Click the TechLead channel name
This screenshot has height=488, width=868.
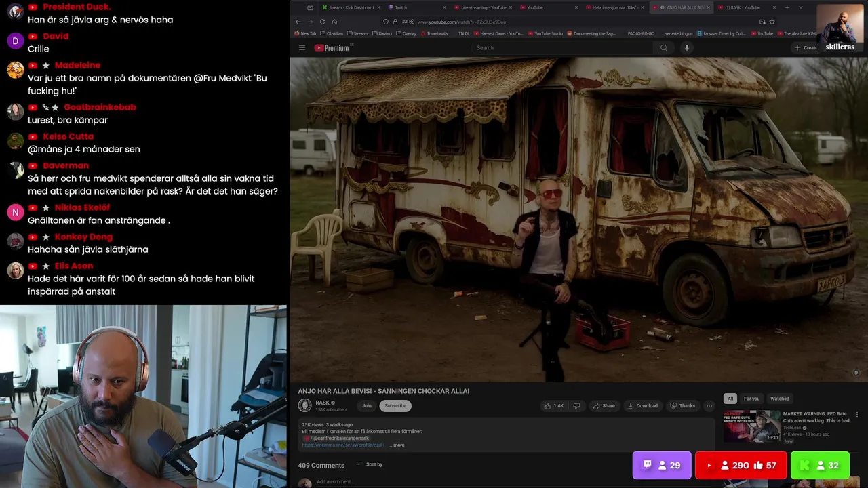coord(792,428)
